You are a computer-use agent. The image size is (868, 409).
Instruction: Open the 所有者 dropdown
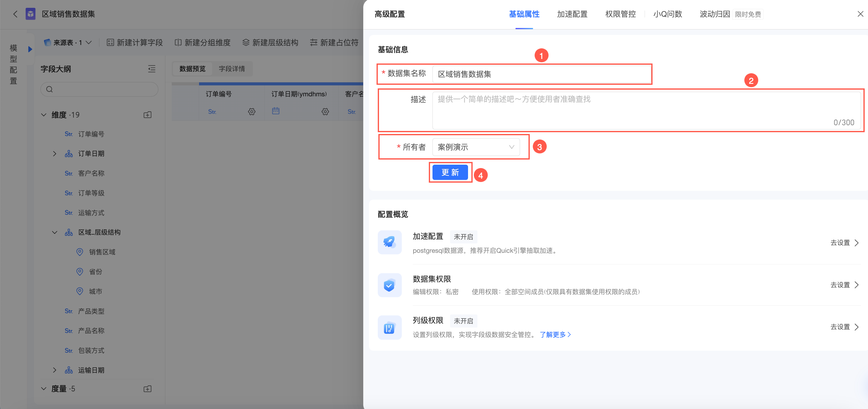pyautogui.click(x=475, y=147)
